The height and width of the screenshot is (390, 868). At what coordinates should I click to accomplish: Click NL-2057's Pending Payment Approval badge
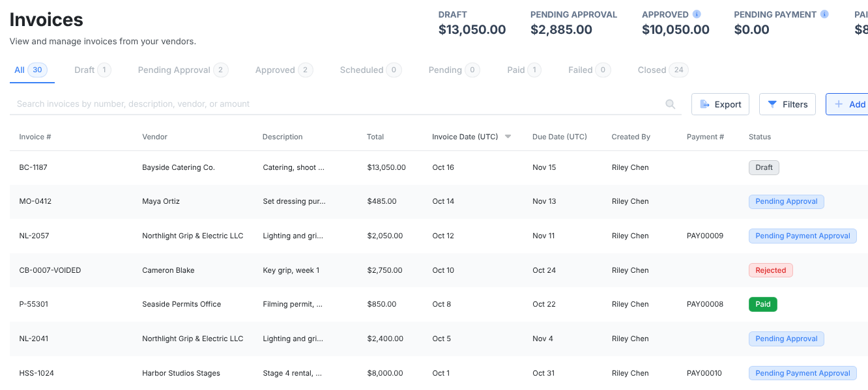(803, 236)
